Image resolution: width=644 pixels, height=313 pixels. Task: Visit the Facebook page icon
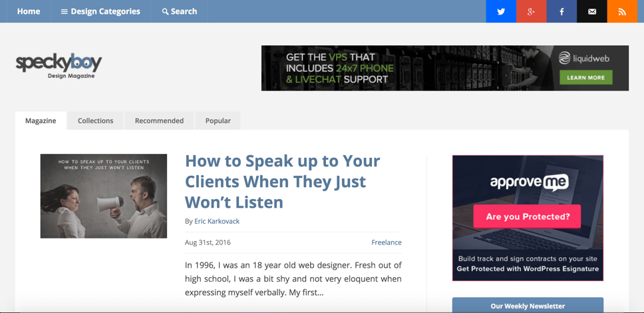coord(562,11)
